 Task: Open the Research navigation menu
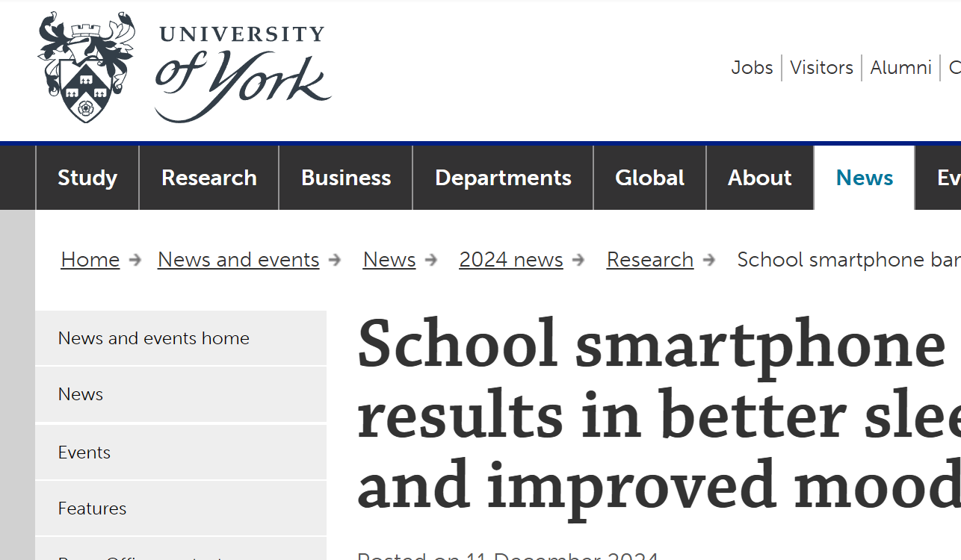209,178
